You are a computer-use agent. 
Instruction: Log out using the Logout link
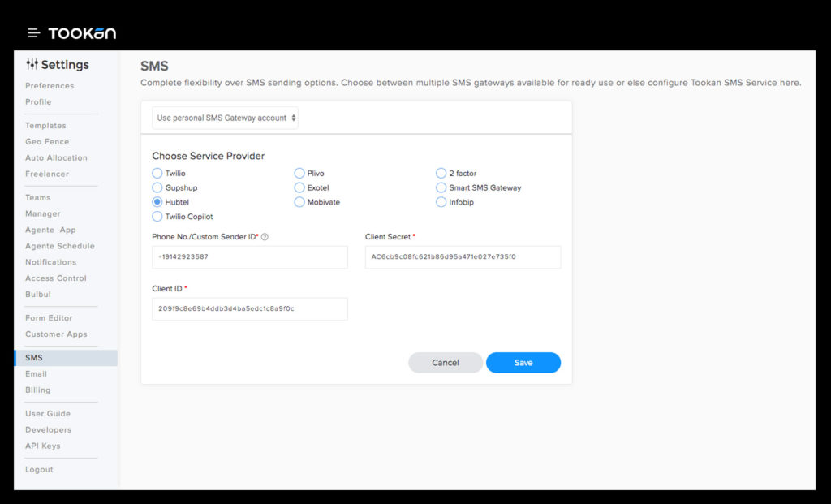click(x=39, y=470)
